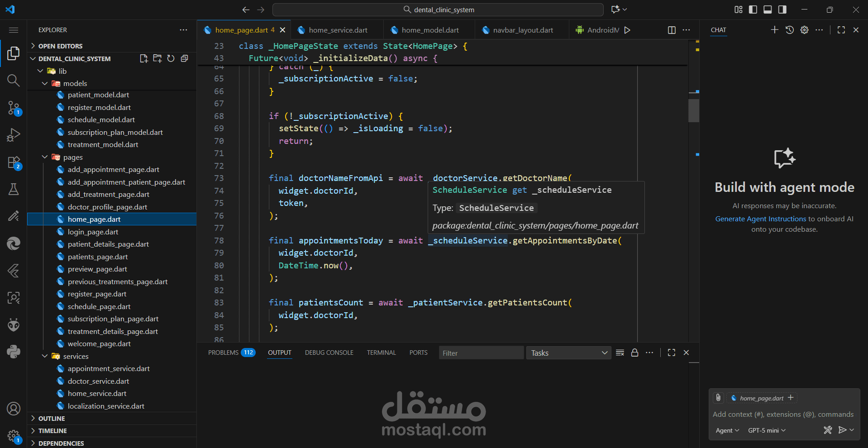Switch to navbar_layout.dart tab
The width and height of the screenshot is (868, 448).
pyautogui.click(x=523, y=30)
